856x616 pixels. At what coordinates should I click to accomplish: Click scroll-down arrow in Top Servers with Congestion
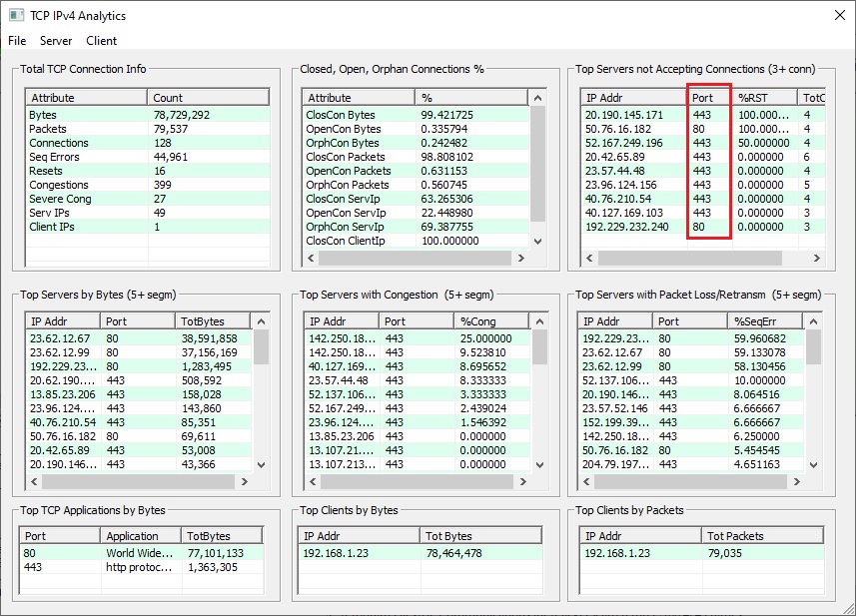540,465
